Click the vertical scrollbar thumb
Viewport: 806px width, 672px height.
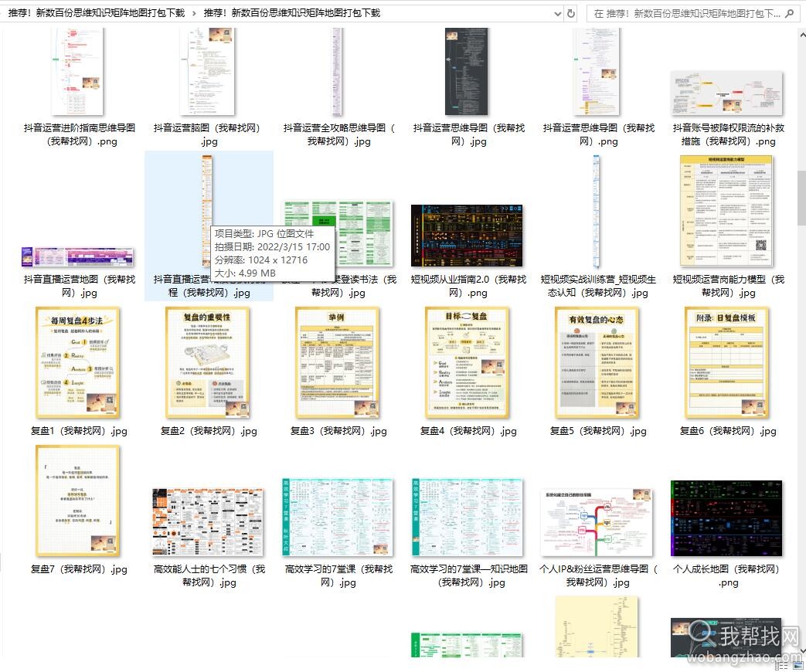[801, 198]
